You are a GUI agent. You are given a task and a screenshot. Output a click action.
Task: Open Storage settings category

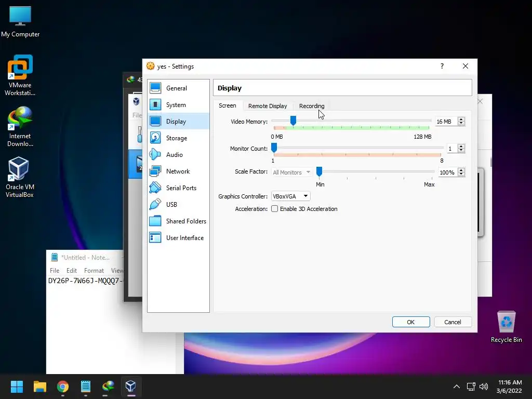(178, 138)
